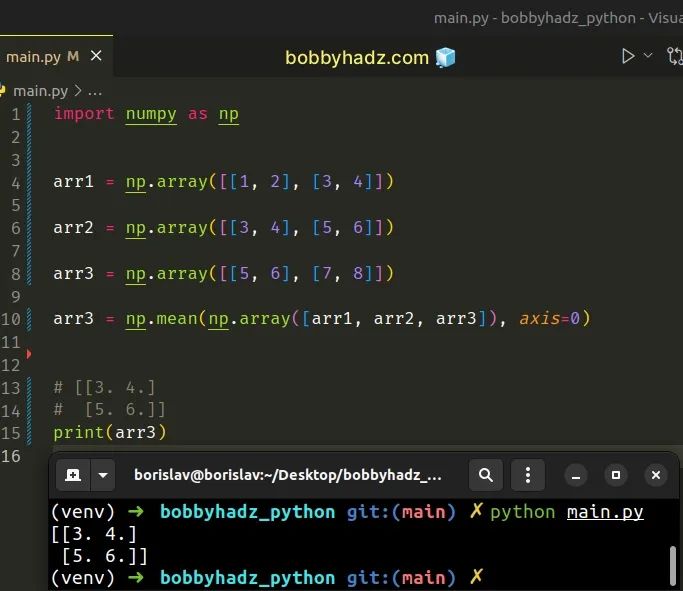The image size is (683, 591).
Task: Search in terminal with magnifier icon
Action: pyautogui.click(x=486, y=475)
